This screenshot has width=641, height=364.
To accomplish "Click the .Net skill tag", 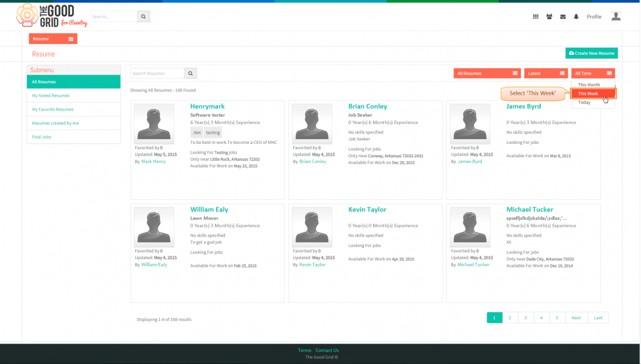I will click(196, 132).
